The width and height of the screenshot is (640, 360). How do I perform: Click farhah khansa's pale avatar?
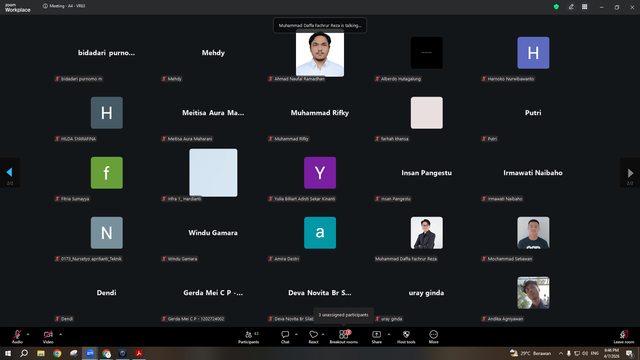pyautogui.click(x=427, y=113)
